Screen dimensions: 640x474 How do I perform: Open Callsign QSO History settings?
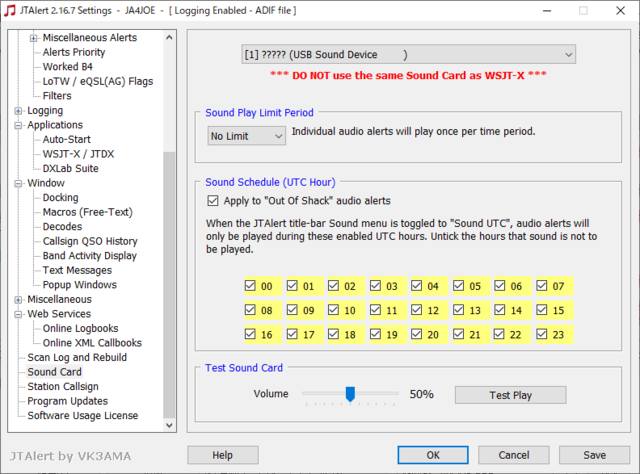point(90,241)
